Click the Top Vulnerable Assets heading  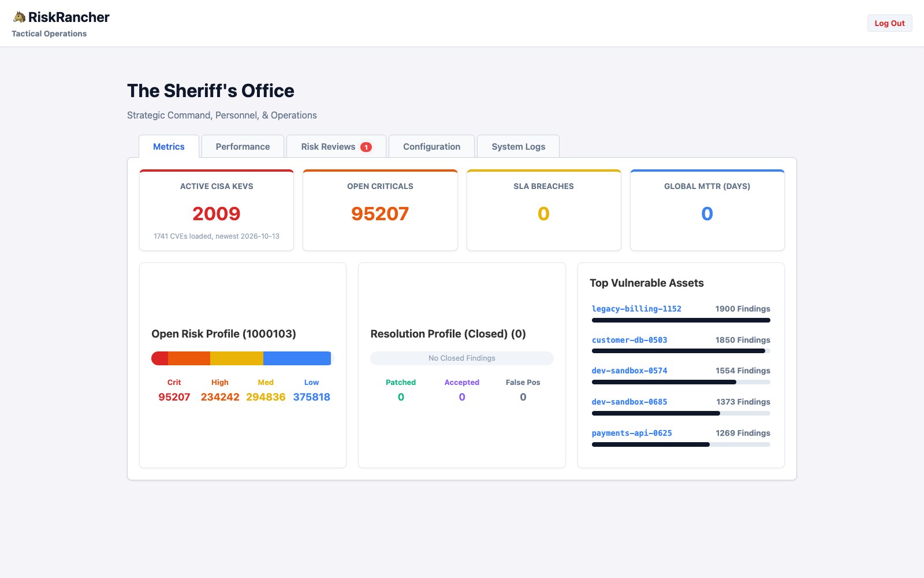[647, 283]
